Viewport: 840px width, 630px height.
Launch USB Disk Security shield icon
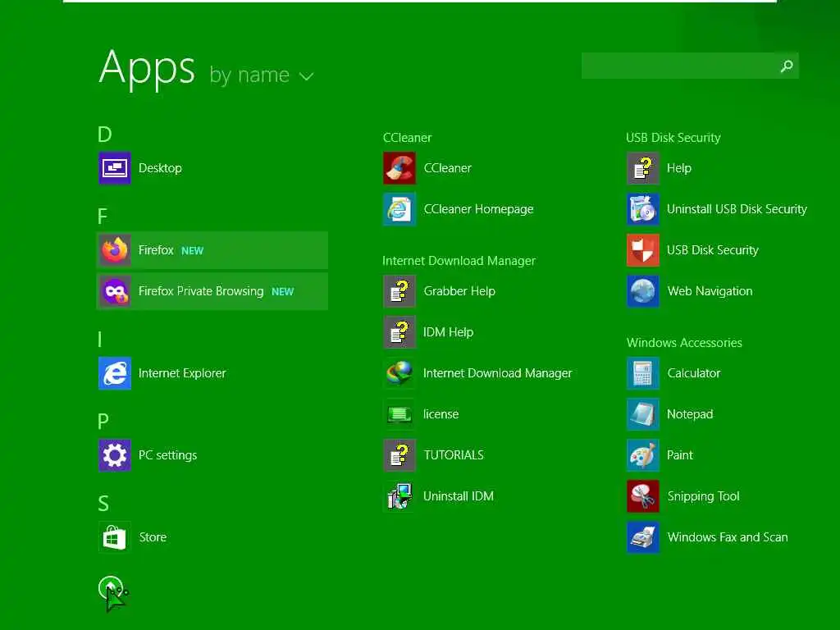click(643, 250)
